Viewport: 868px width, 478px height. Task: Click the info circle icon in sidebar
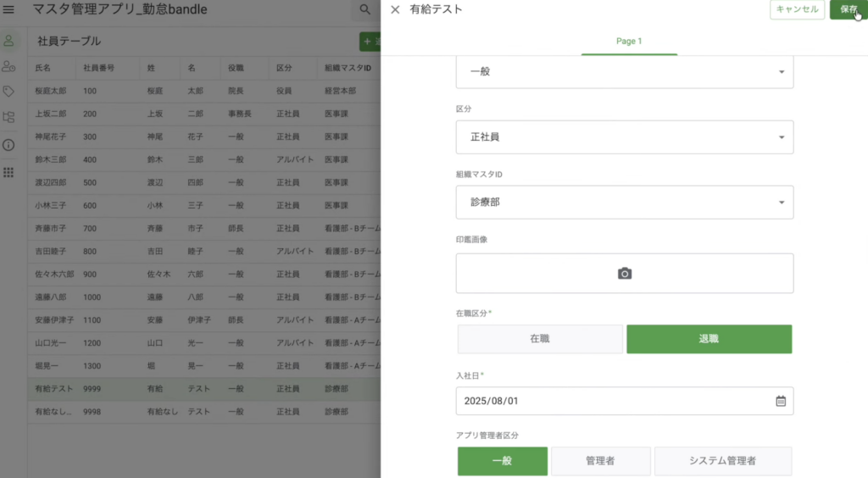8,145
